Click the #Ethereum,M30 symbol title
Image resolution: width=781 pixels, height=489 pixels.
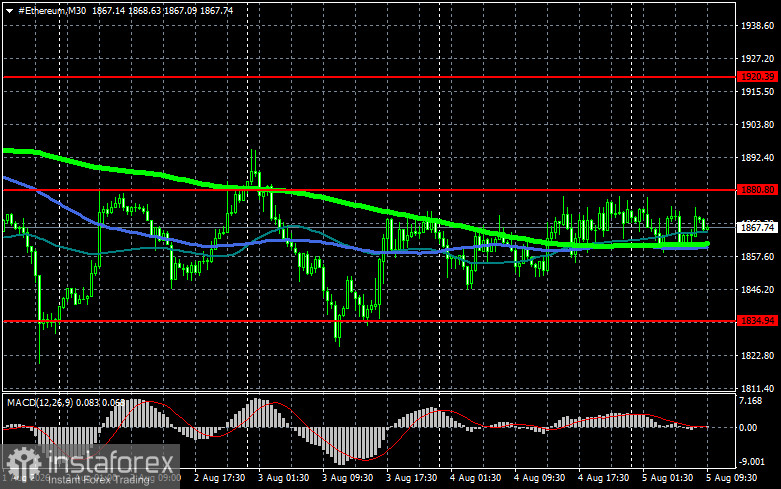(x=52, y=10)
